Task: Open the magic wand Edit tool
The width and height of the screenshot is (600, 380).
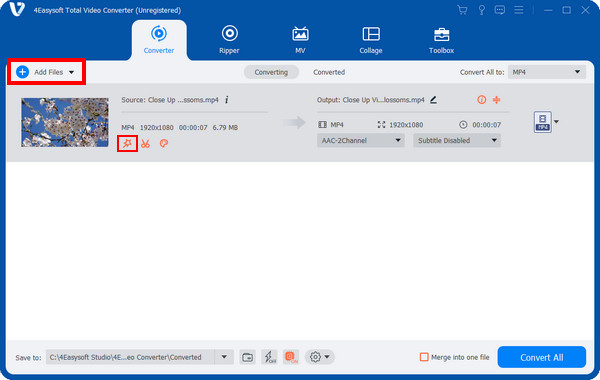Action: tap(127, 144)
